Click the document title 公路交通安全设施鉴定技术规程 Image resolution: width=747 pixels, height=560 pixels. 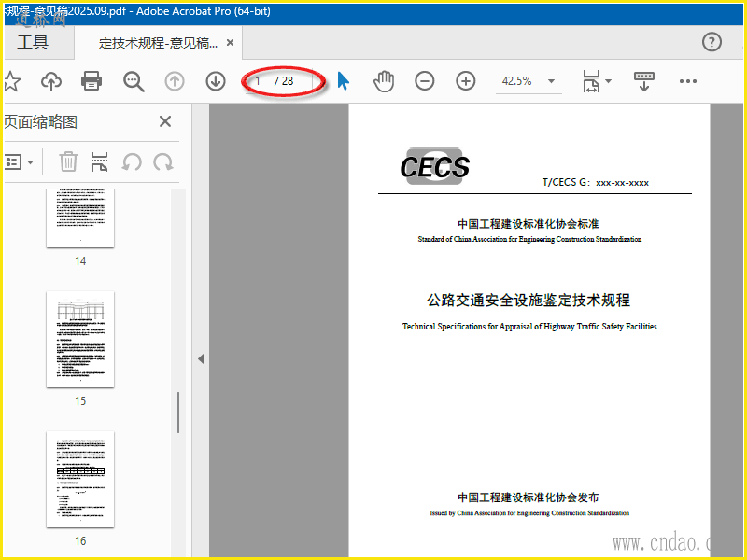529,300
